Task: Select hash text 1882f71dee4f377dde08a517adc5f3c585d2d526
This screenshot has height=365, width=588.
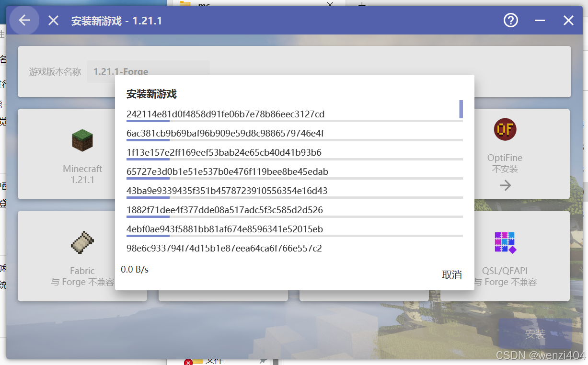Action: pyautogui.click(x=225, y=210)
